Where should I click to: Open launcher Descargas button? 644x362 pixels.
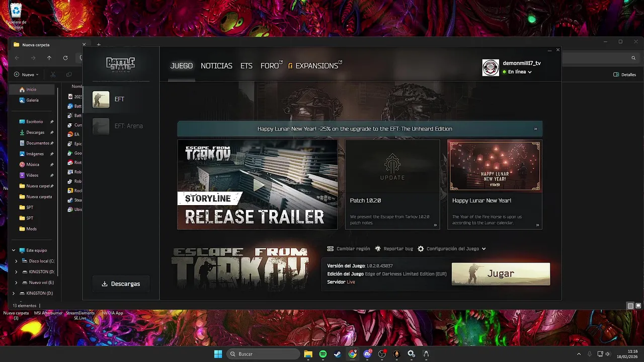coord(121,284)
